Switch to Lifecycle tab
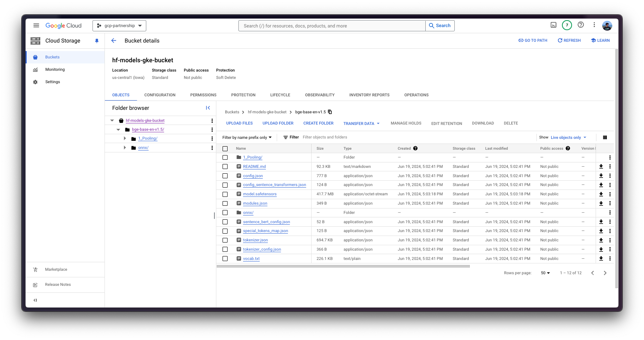The image size is (644, 340). (x=280, y=95)
